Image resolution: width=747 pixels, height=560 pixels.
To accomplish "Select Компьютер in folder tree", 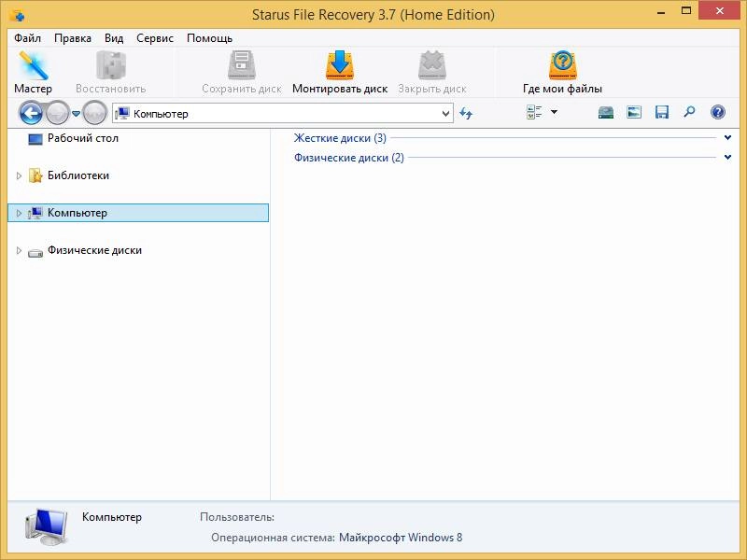I will pyautogui.click(x=78, y=213).
